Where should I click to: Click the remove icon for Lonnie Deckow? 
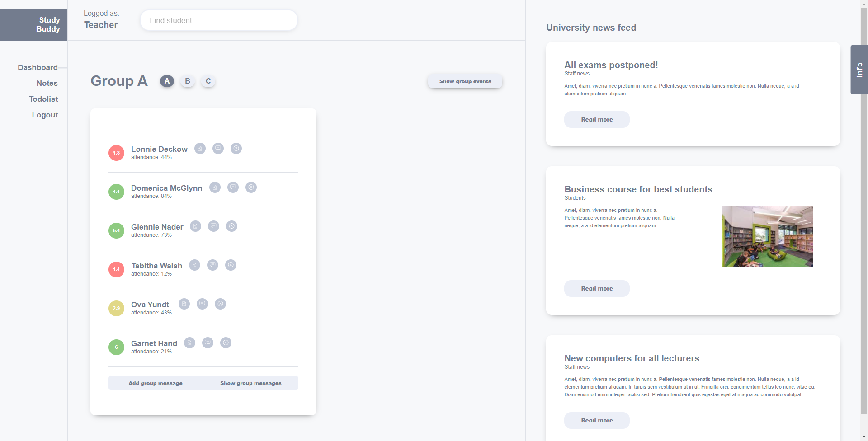[x=236, y=149]
